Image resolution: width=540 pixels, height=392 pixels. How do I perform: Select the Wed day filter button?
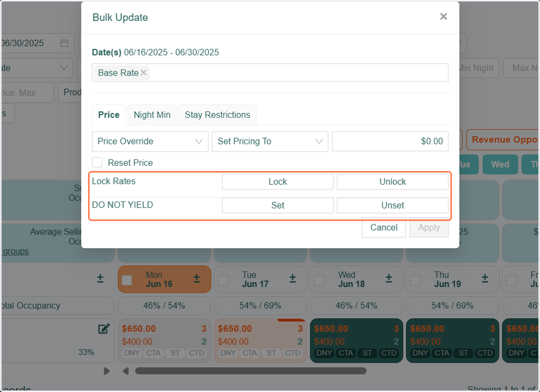coord(500,165)
